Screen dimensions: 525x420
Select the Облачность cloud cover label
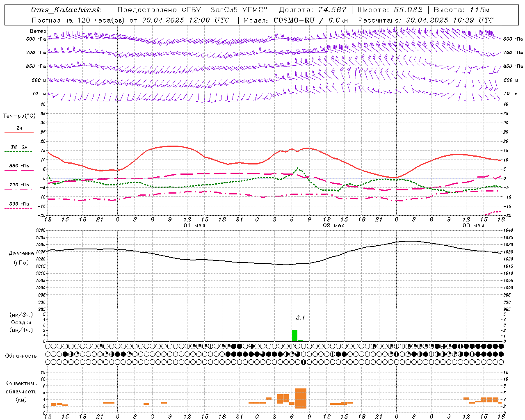coord(21,356)
